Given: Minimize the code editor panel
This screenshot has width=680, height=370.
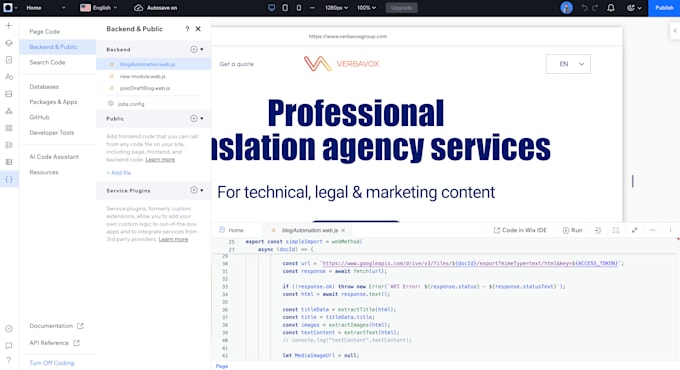Looking at the screenshot, I should pyautogui.click(x=652, y=230).
